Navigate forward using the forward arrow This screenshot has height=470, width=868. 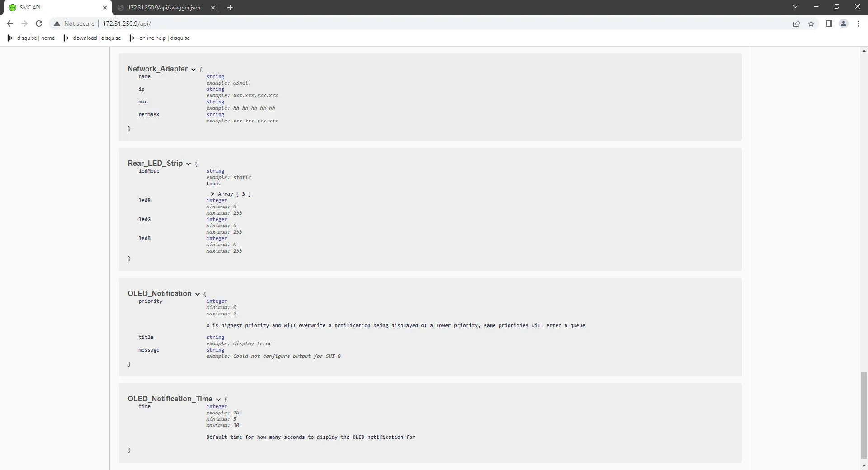point(24,23)
